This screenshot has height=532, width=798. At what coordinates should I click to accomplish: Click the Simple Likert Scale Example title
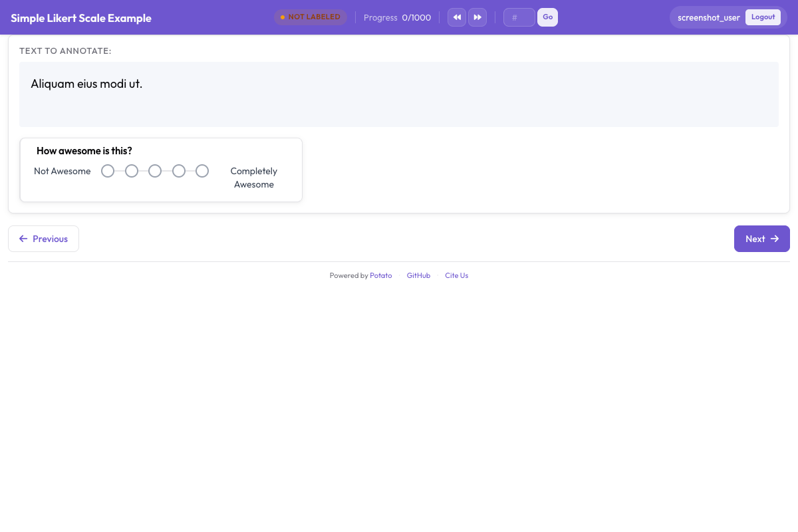pos(81,18)
